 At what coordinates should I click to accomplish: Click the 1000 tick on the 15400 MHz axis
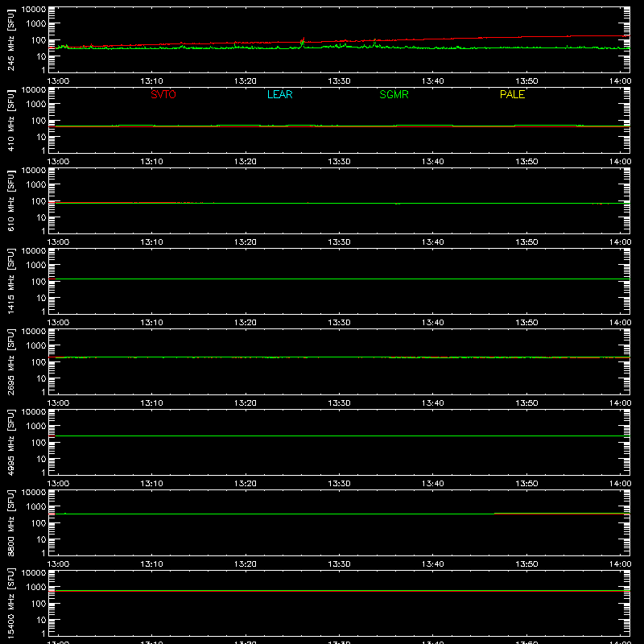(36, 588)
